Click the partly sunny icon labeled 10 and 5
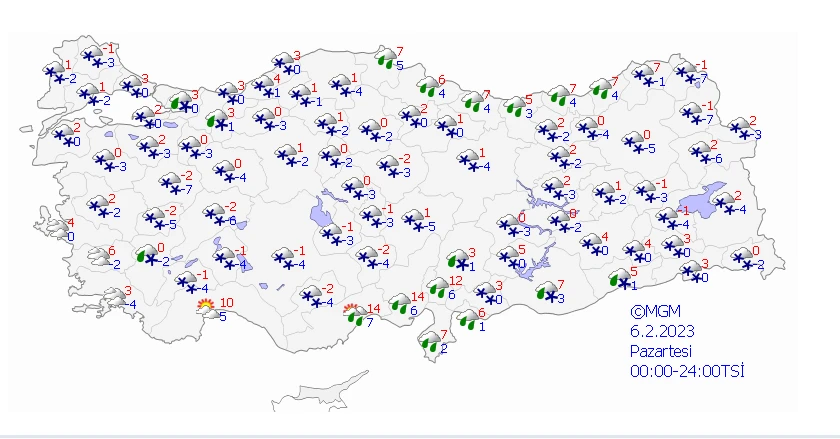The height and width of the screenshot is (439, 840). tap(206, 310)
